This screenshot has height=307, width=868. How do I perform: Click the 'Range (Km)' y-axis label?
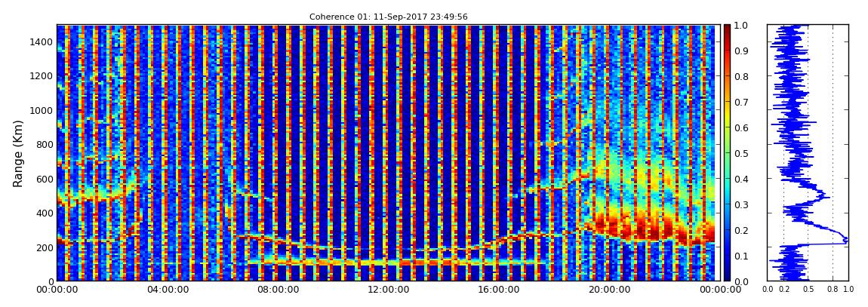(18, 153)
